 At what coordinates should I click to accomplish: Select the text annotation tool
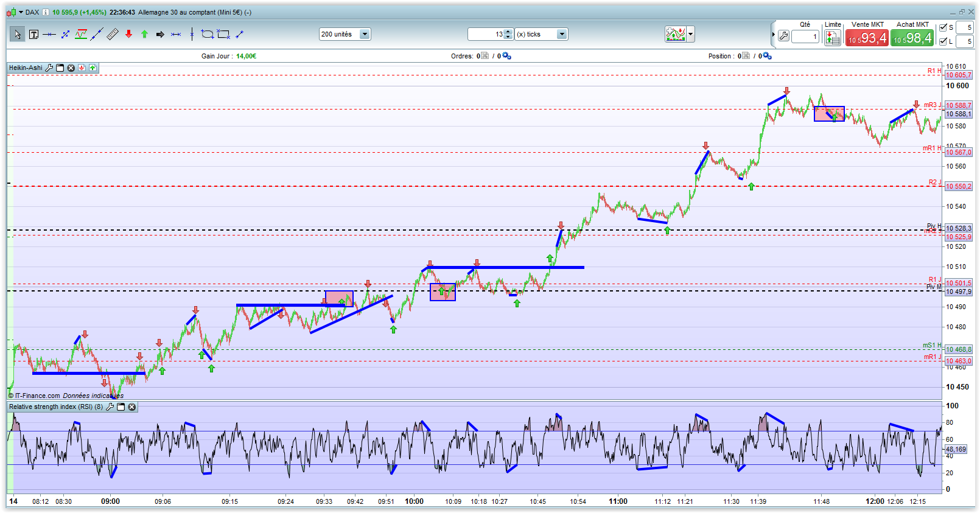coord(33,35)
